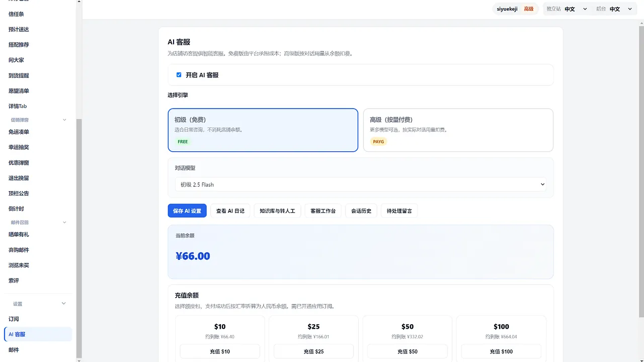Open 待处理留言
644x362 pixels.
(x=399, y=211)
